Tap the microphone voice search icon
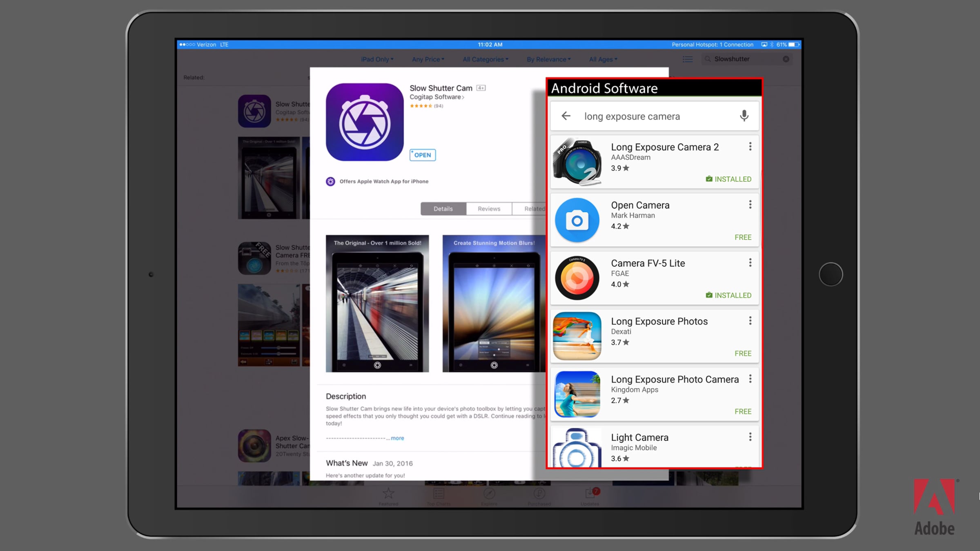The image size is (980, 551). coord(744,116)
